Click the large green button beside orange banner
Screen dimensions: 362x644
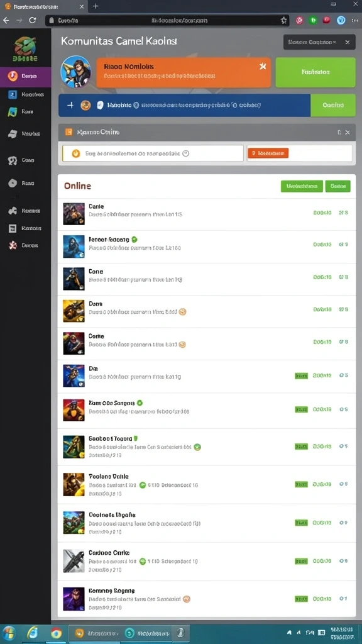tap(315, 72)
